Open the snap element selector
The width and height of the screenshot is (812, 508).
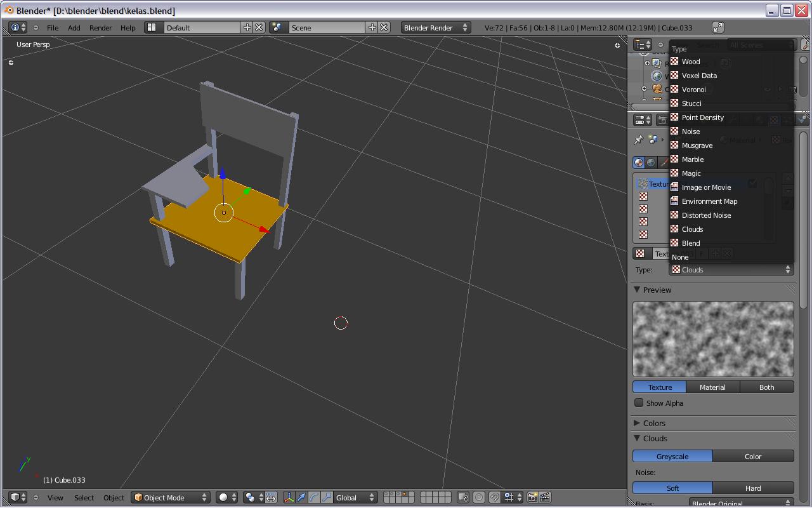tap(513, 497)
